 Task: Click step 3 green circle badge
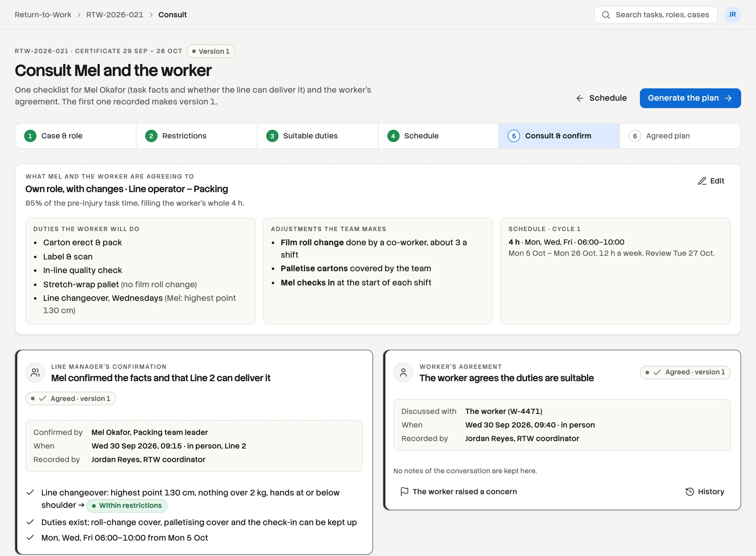(x=272, y=136)
